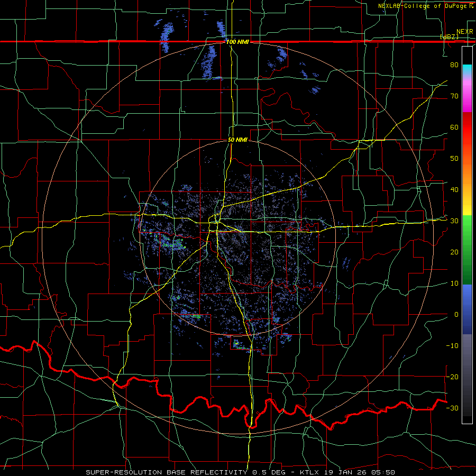
Task: Click the green segment of the color bar
Action: pyautogui.click(x=467, y=250)
